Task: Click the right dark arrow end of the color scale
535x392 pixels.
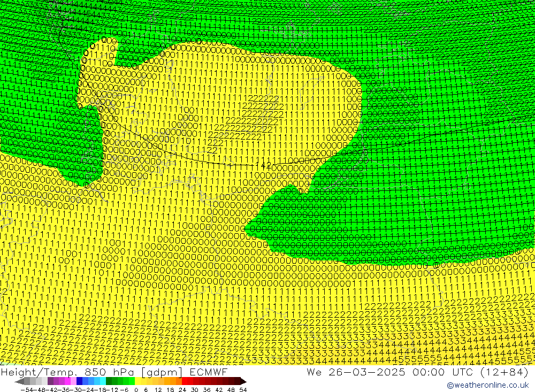Action: pyautogui.click(x=243, y=381)
